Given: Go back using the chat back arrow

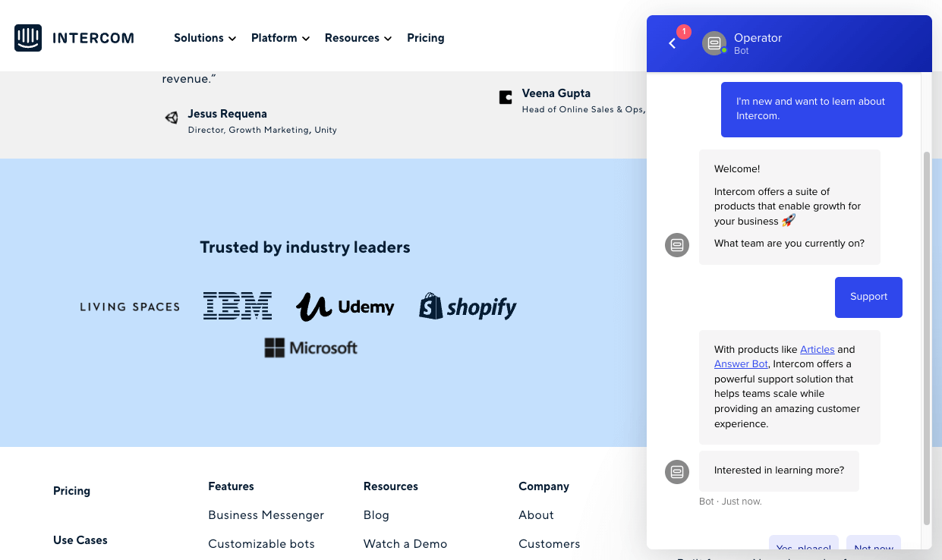Looking at the screenshot, I should [672, 44].
